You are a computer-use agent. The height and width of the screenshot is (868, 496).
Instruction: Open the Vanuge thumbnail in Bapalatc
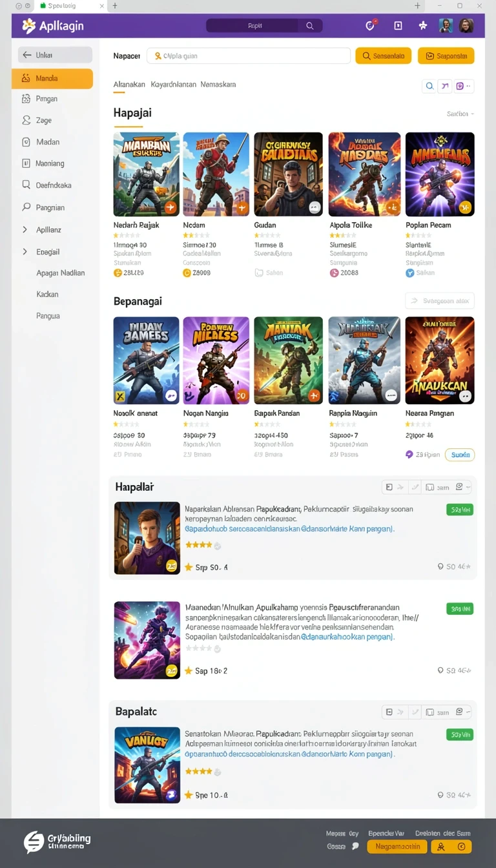(x=147, y=765)
